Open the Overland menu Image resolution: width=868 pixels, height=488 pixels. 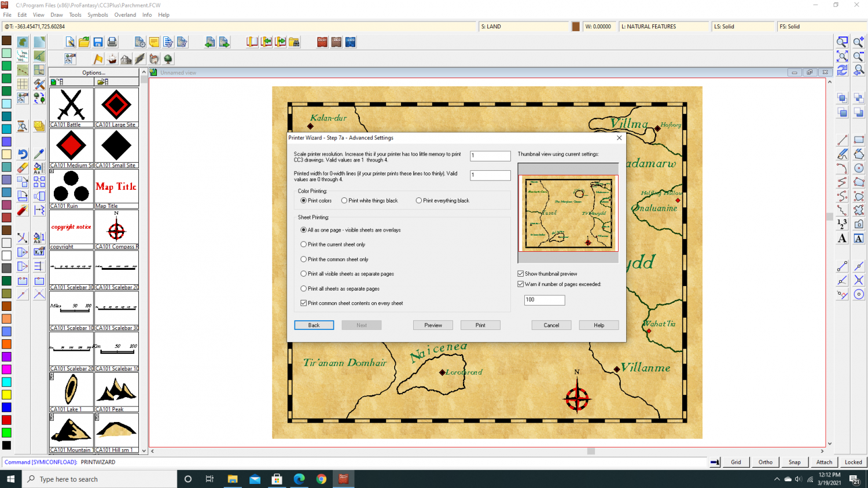point(125,15)
